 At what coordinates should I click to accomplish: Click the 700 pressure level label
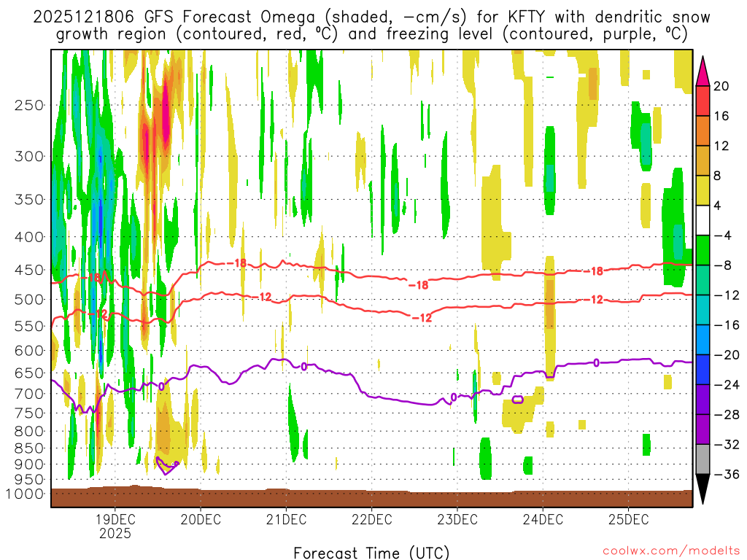point(29,394)
